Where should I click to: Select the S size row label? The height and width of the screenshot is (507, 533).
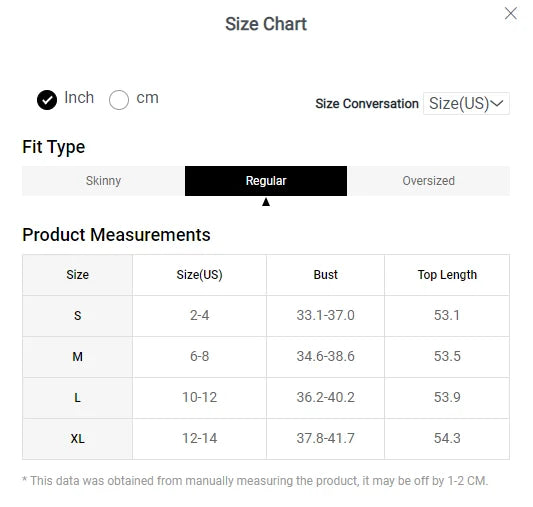pos(78,316)
